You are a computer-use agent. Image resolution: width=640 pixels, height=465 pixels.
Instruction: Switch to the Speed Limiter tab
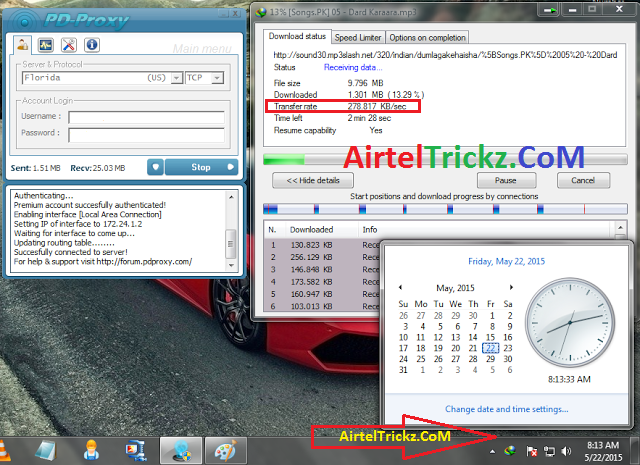pyautogui.click(x=358, y=38)
